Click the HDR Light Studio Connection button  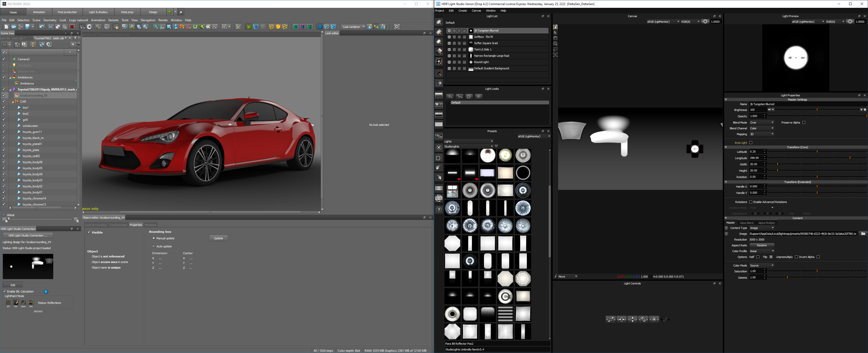tap(28, 236)
